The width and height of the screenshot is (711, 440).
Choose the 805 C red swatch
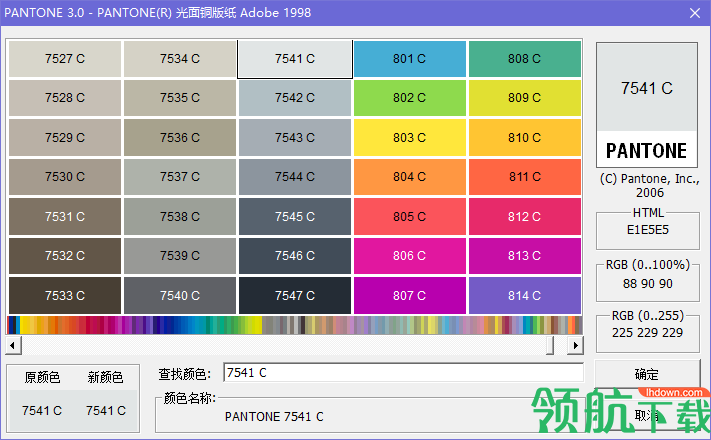tap(410, 216)
